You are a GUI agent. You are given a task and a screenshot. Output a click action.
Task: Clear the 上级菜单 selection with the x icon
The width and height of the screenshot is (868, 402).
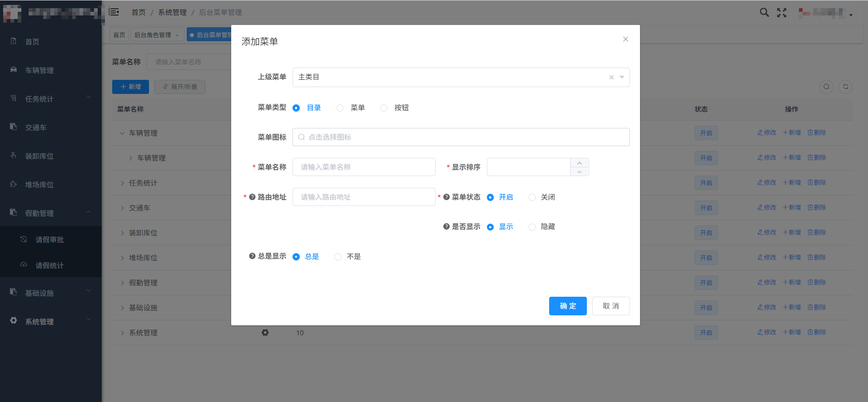[x=611, y=77]
